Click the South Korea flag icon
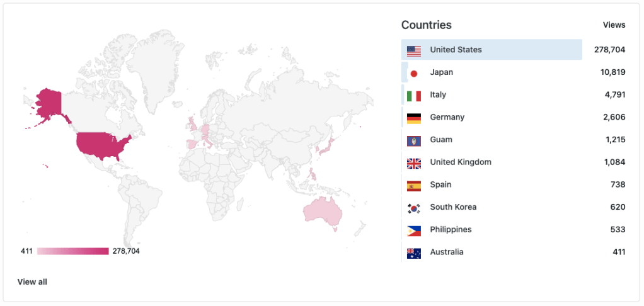 pos(414,208)
